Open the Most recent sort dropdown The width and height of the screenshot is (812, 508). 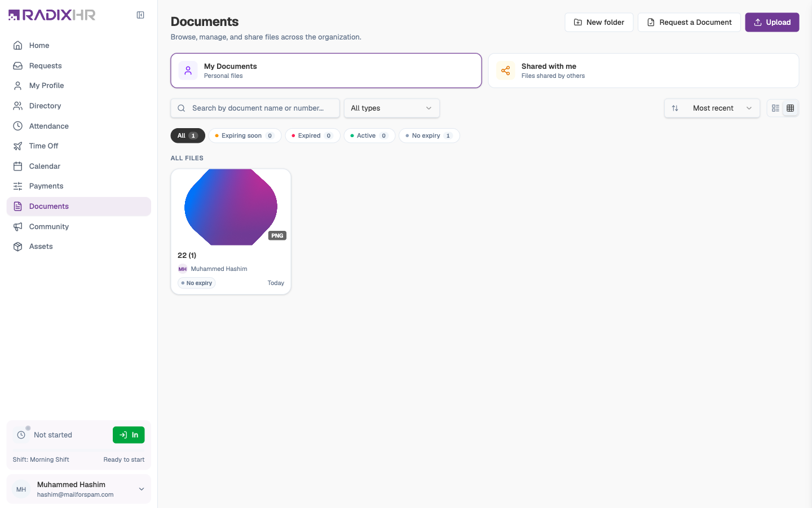tap(712, 108)
